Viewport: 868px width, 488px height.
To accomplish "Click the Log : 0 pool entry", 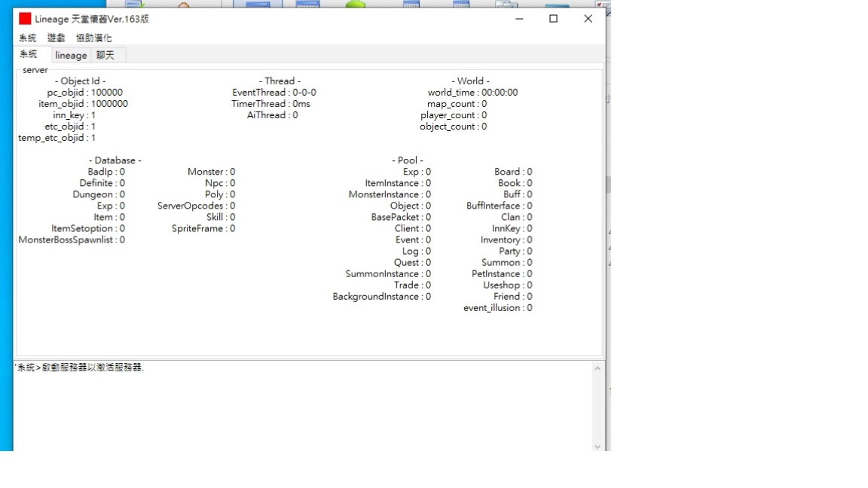I will pyautogui.click(x=416, y=252).
